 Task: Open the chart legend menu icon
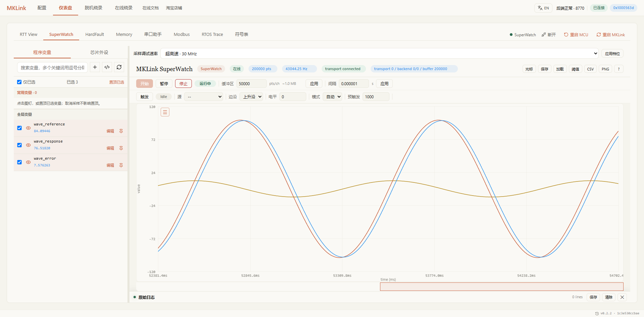165,112
